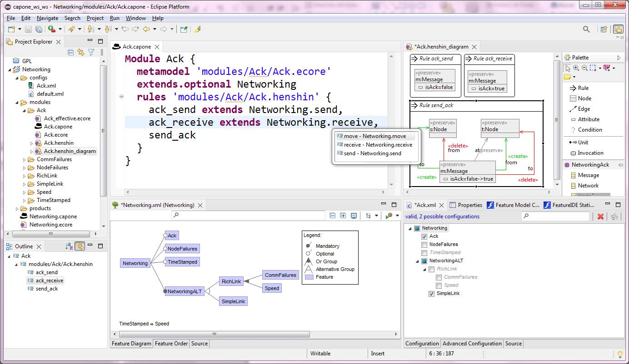Viewport: 629px width, 364px height.
Task: Uncheck the Ack feature checkbox
Action: tap(424, 236)
